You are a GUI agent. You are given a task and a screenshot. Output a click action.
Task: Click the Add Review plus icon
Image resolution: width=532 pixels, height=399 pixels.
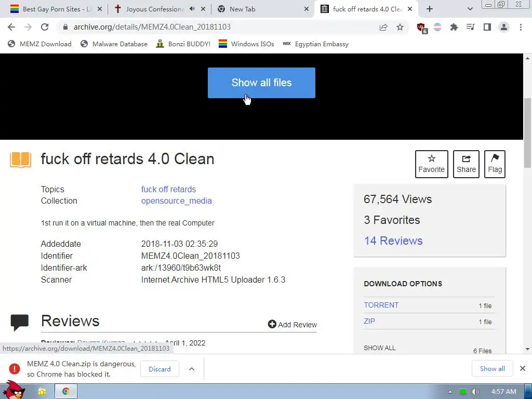click(x=272, y=324)
